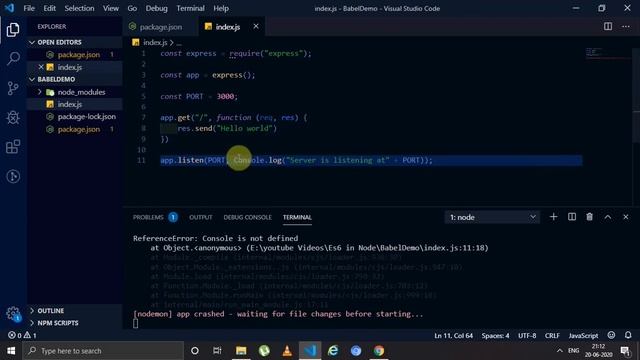The height and width of the screenshot is (360, 640).
Task: Switch to the Debug Console tab
Action: (x=247, y=217)
